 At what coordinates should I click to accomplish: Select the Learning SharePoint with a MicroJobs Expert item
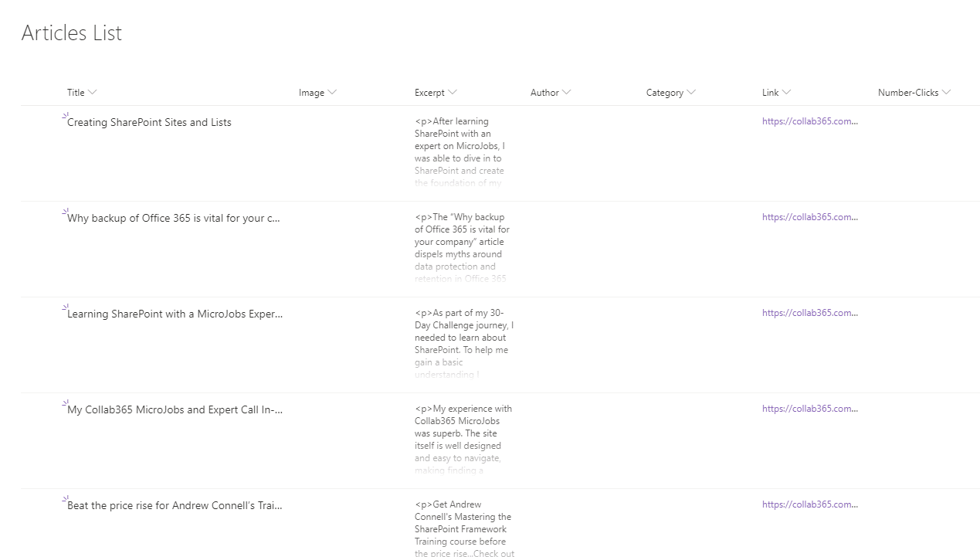click(x=175, y=314)
